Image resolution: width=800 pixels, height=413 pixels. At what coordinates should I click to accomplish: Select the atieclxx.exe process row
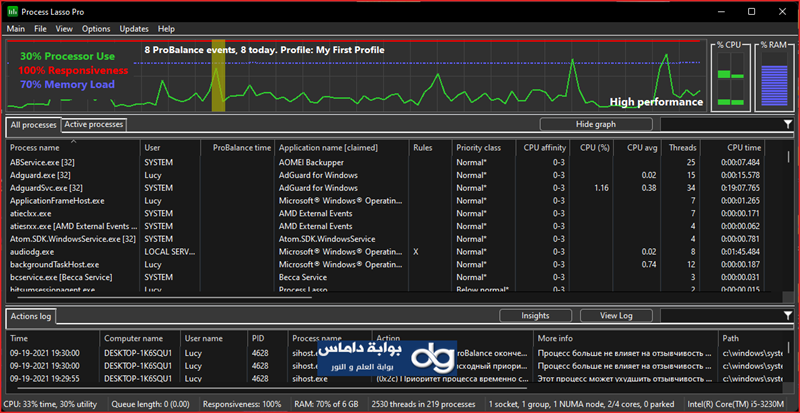[x=385, y=213]
